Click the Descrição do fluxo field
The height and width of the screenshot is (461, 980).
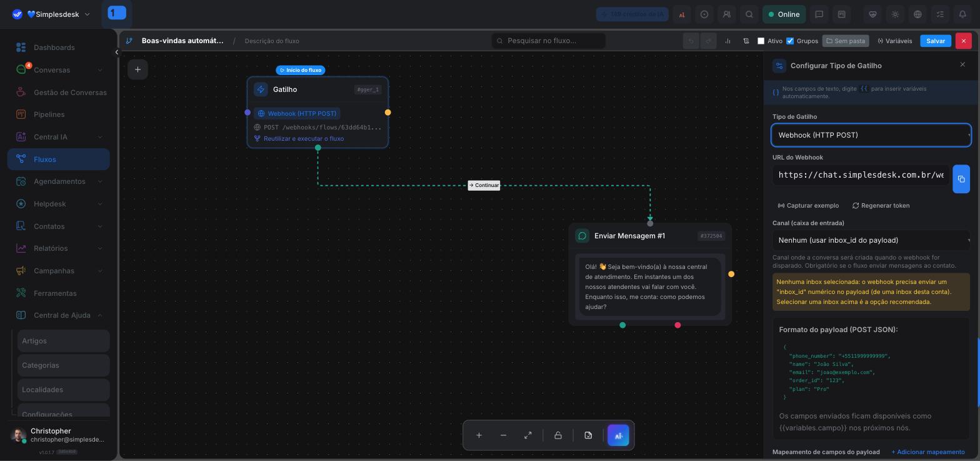[272, 41]
